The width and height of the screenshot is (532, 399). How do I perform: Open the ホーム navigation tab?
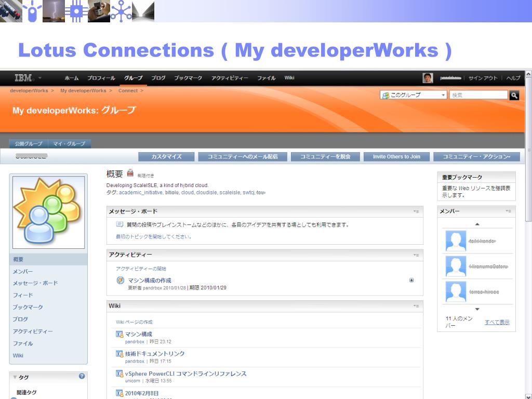(x=72, y=78)
